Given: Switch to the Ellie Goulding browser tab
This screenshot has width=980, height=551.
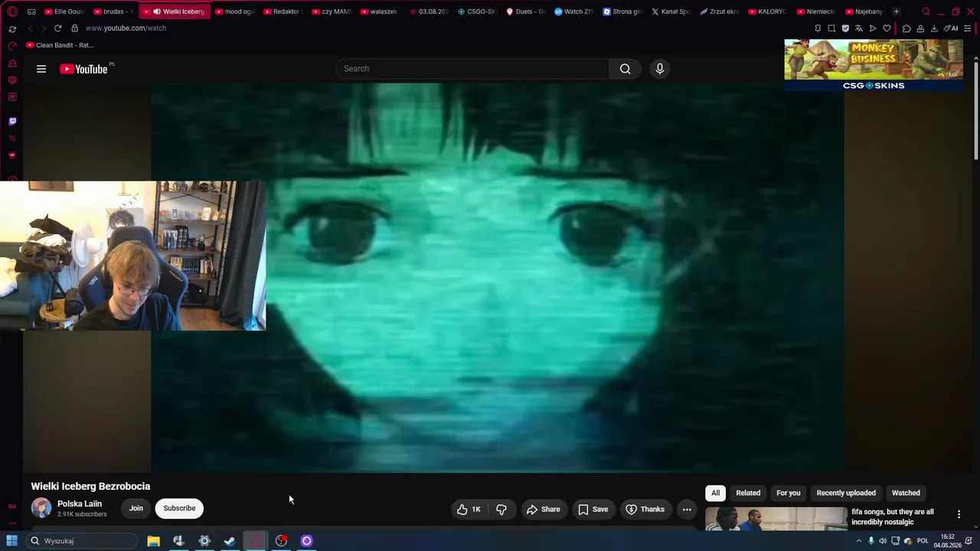Looking at the screenshot, I should [x=64, y=11].
